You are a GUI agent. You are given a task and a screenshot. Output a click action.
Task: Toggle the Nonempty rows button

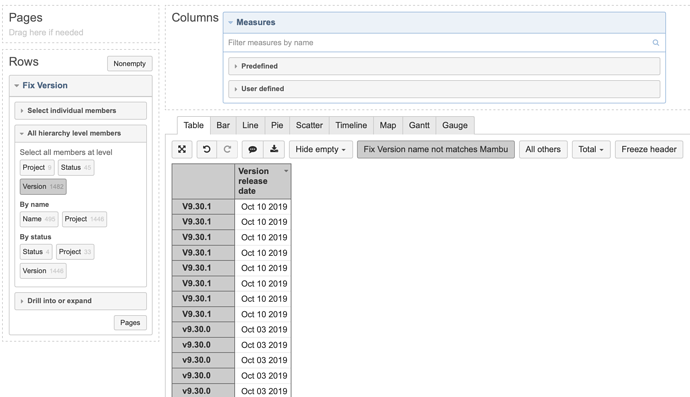pos(129,63)
